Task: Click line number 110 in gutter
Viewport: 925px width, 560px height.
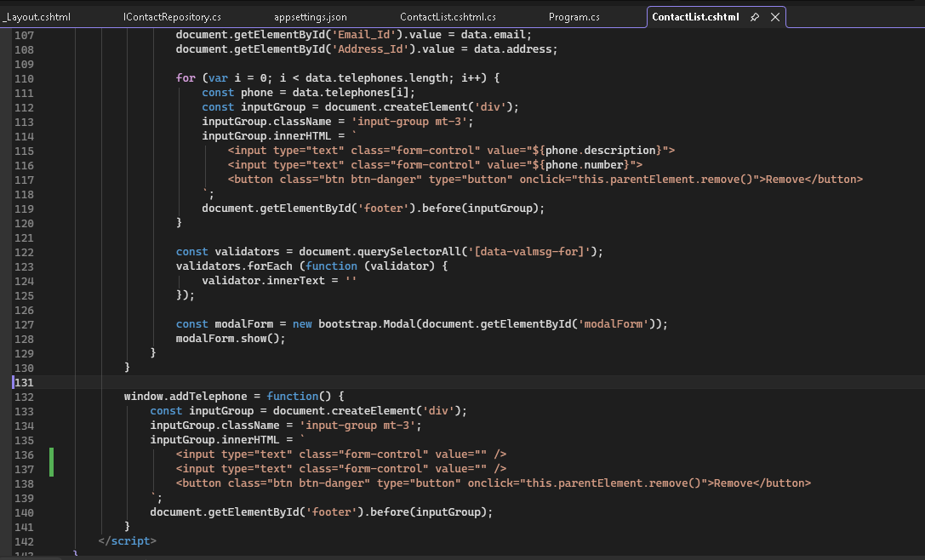Action: 24,78
